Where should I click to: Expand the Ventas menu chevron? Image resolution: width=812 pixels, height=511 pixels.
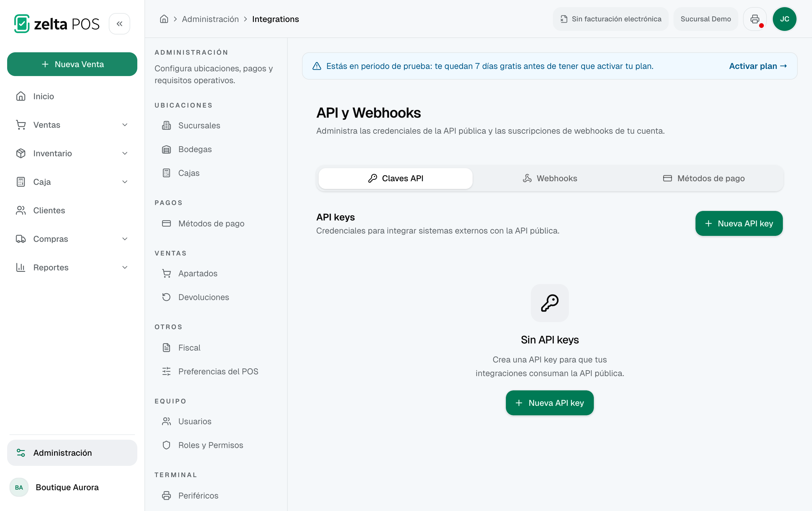click(x=125, y=125)
